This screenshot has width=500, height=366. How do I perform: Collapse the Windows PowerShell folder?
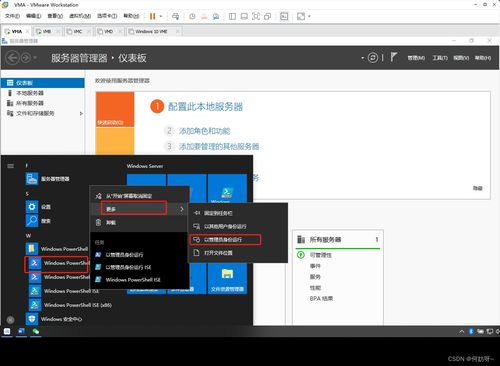tap(57, 249)
